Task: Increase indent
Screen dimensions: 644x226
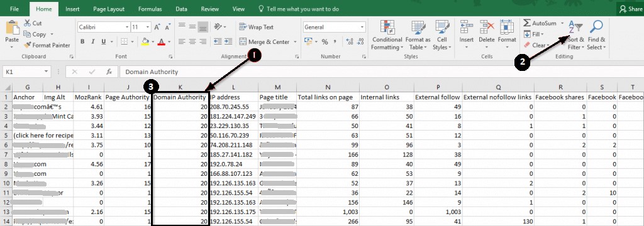Action: pyautogui.click(x=228, y=42)
